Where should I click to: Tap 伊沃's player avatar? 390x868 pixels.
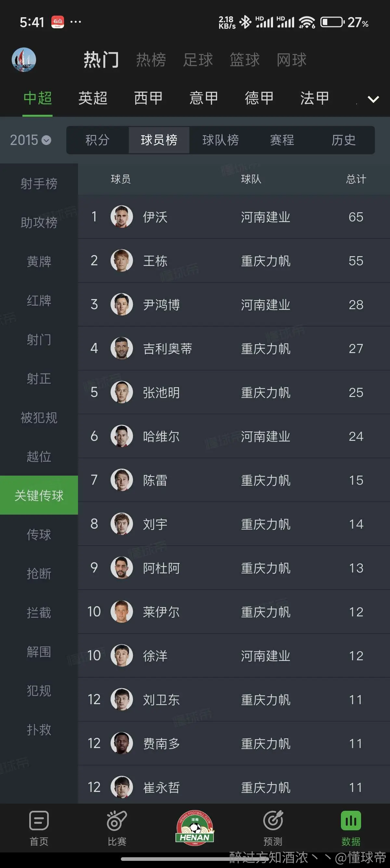tap(122, 217)
